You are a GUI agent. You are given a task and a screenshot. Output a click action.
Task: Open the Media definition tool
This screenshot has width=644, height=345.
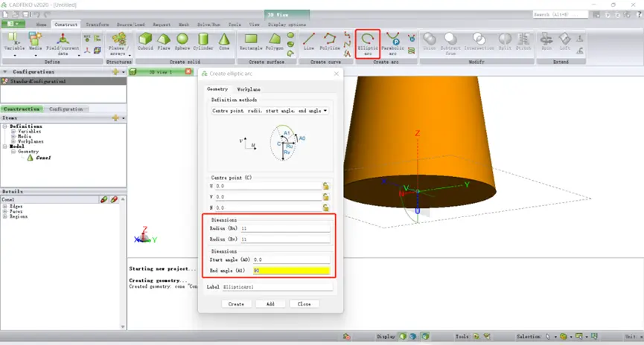coord(35,44)
